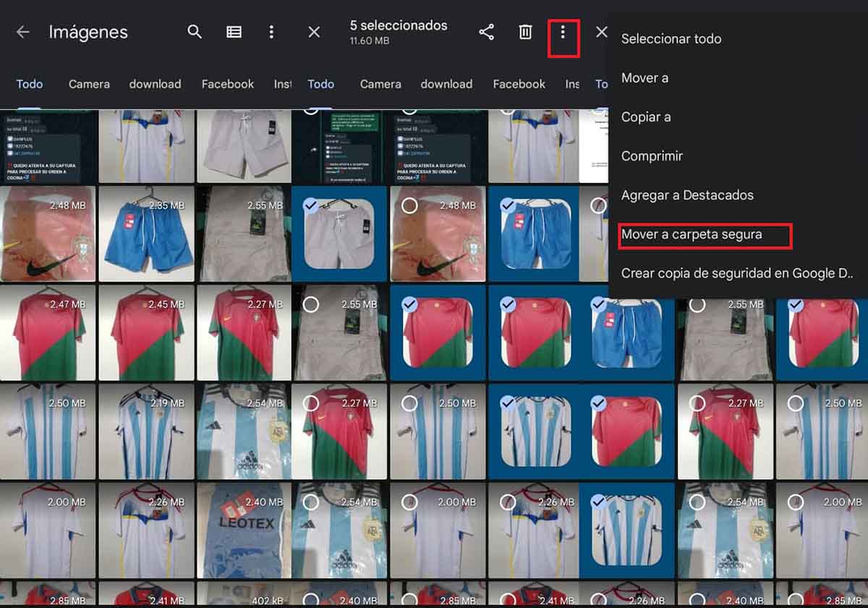
Task: Check the 2.27 MB red jersey, middle panel
Action: point(311,403)
